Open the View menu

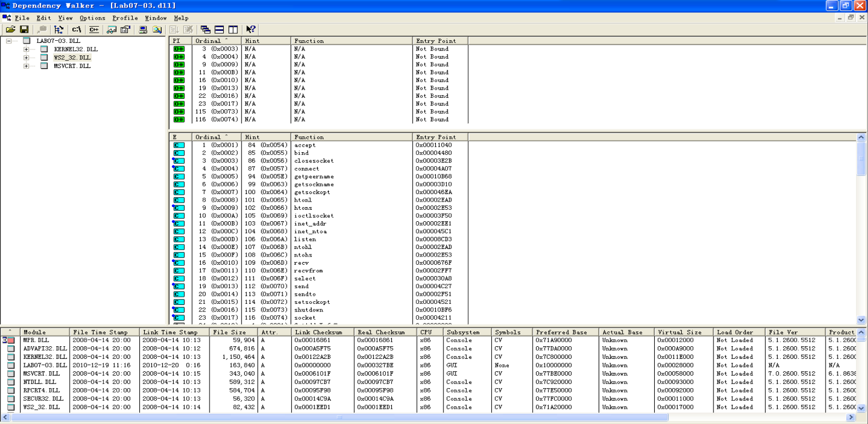65,18
